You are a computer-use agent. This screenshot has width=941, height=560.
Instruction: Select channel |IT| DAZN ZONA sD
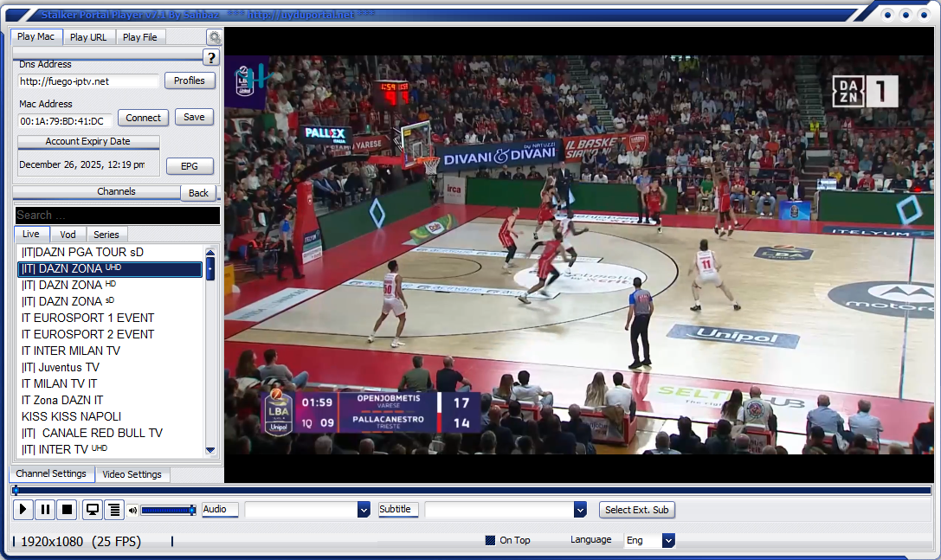pos(111,301)
